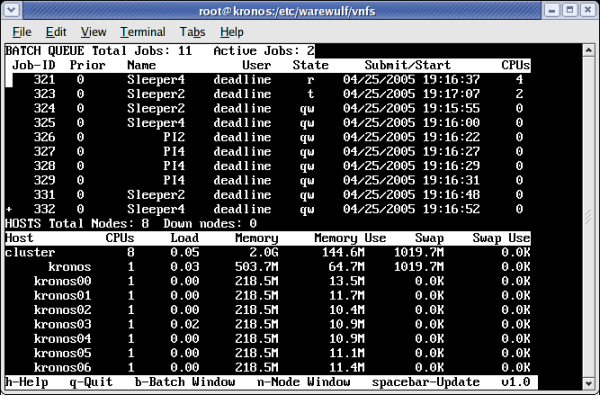Select job ID 324
This screenshot has width=600, height=395.
tap(44, 108)
